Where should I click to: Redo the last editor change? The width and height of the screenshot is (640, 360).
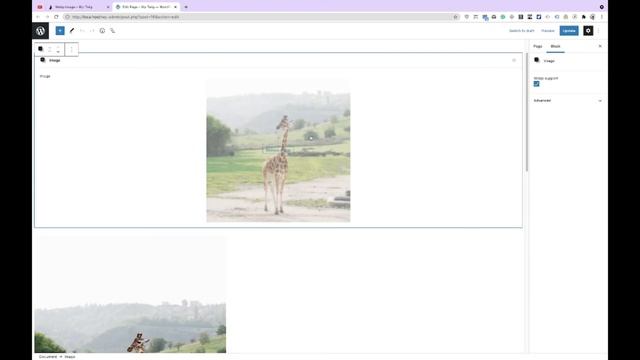(92, 31)
